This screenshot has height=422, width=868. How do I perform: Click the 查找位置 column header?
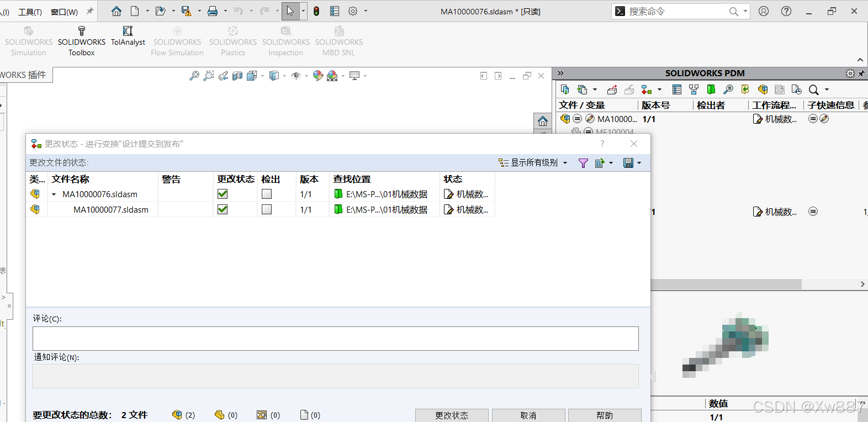352,179
